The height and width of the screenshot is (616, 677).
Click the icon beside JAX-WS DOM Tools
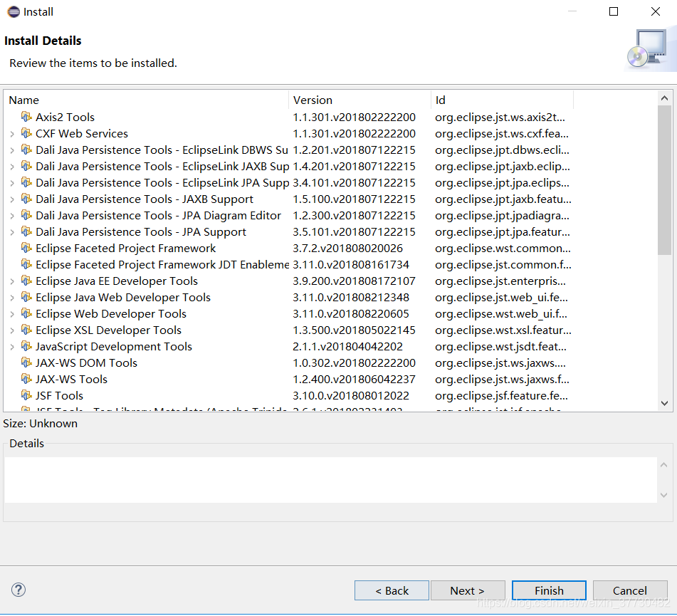click(x=26, y=363)
